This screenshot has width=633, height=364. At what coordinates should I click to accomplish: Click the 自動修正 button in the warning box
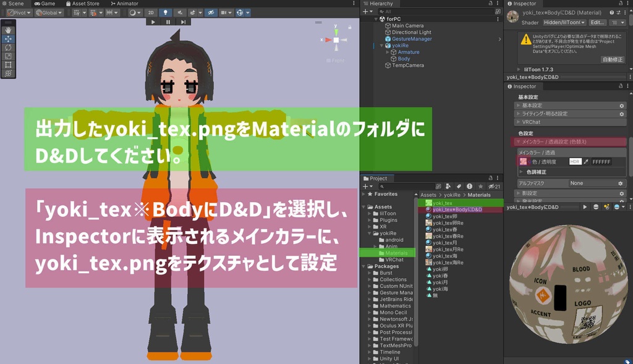(x=613, y=59)
